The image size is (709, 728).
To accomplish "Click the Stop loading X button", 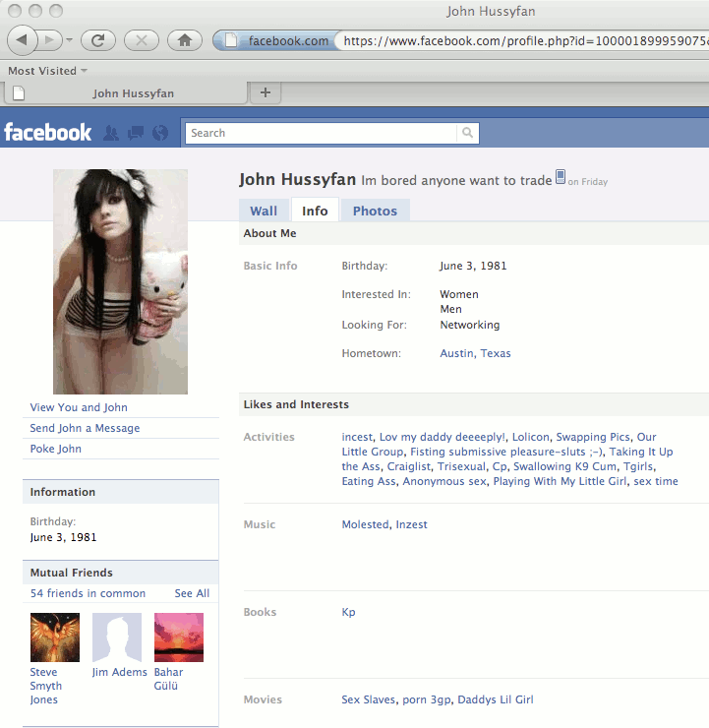I will click(142, 40).
